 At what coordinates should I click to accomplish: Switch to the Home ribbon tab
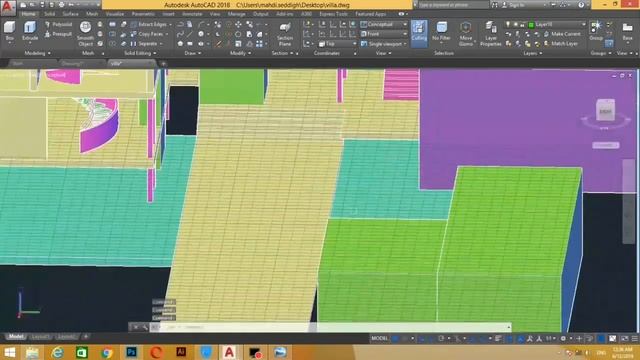pos(28,14)
